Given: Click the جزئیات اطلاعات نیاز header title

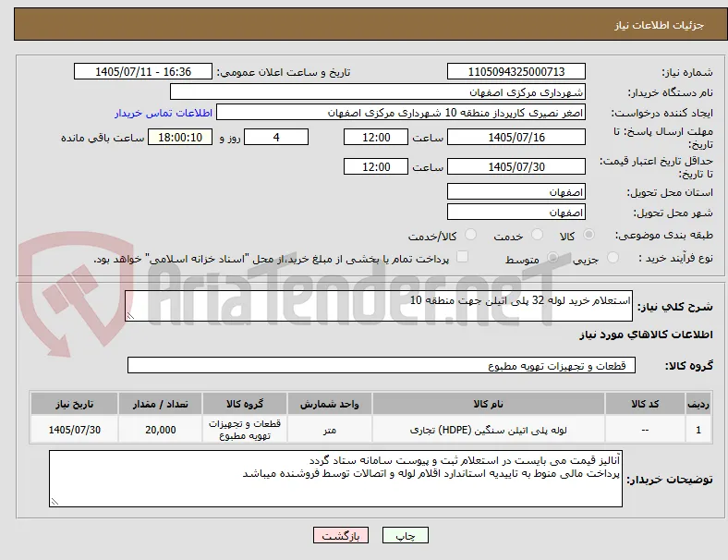Looking at the screenshot, I should [660, 25].
